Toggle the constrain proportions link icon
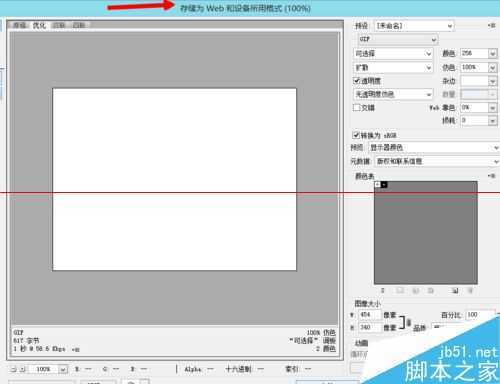Image resolution: width=500 pixels, height=384 pixels. [x=409, y=322]
